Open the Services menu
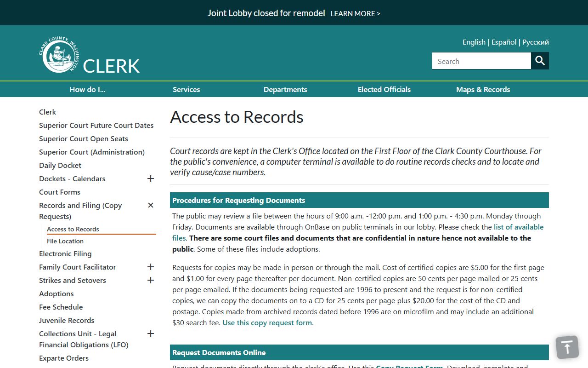The height and width of the screenshot is (368, 588). tap(187, 89)
